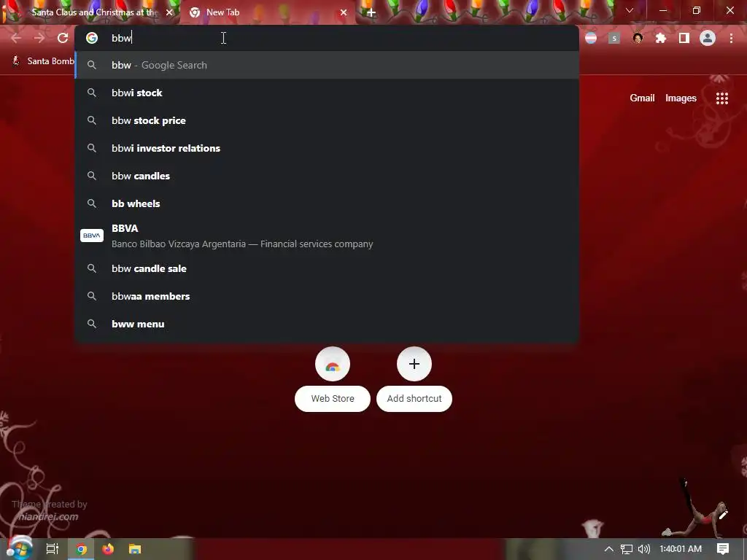The width and height of the screenshot is (747, 560).
Task: Open a new tab with plus button
Action: pos(371,12)
